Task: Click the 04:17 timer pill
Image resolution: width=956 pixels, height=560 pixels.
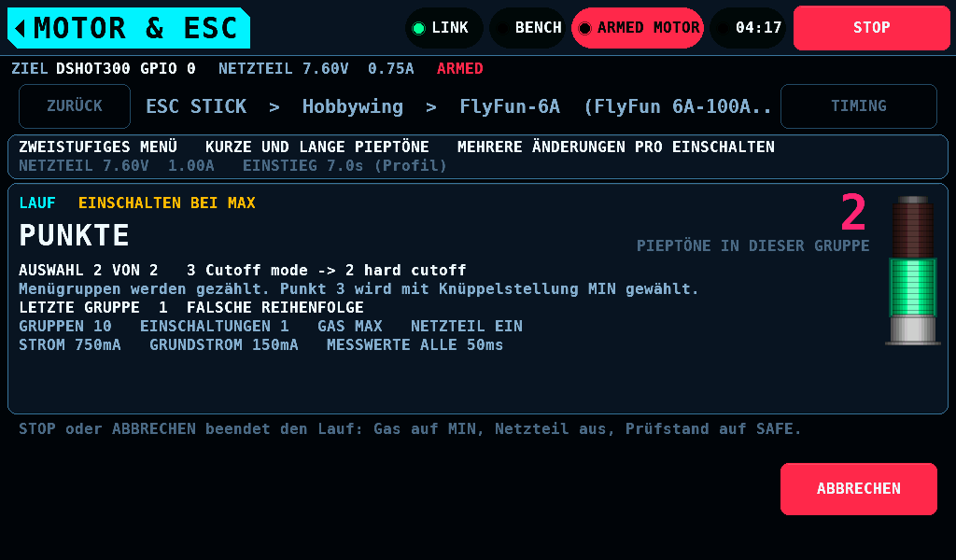Action: (748, 28)
